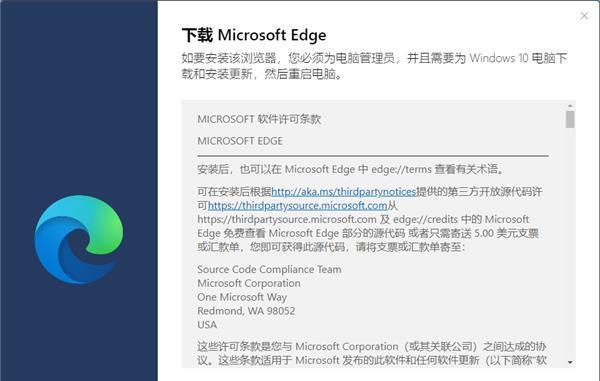Click the "Redmond, WA 98052" line

pos(246,311)
